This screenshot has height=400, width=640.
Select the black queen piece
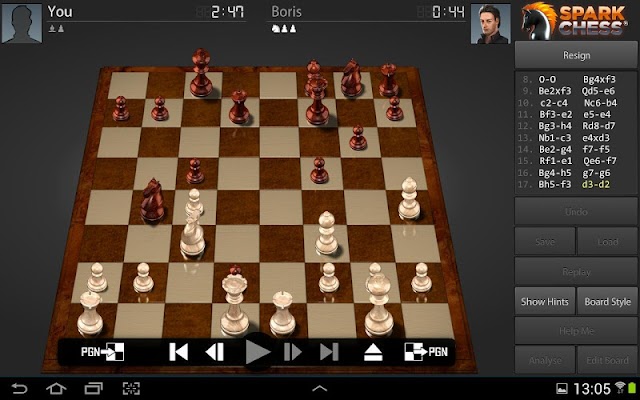[317, 102]
